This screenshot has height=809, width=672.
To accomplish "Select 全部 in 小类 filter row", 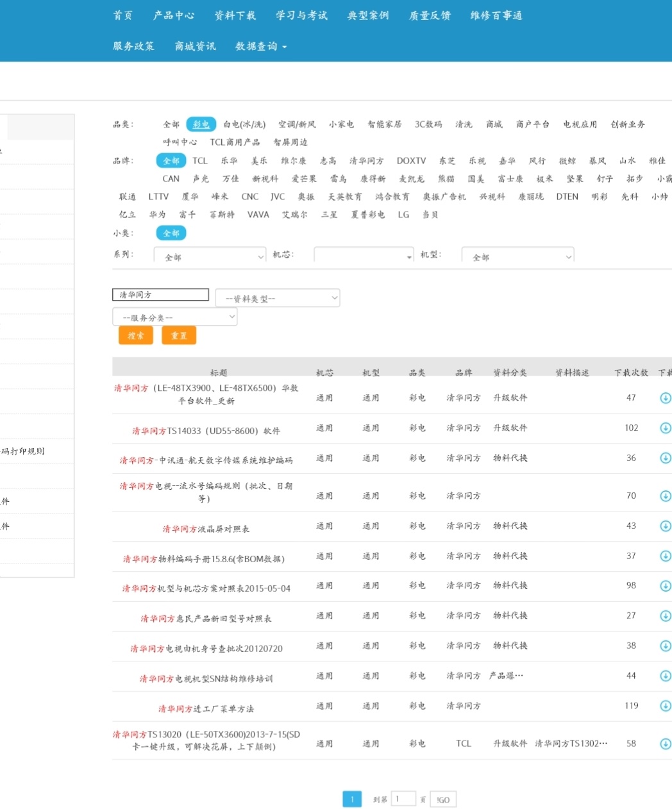I will [171, 233].
